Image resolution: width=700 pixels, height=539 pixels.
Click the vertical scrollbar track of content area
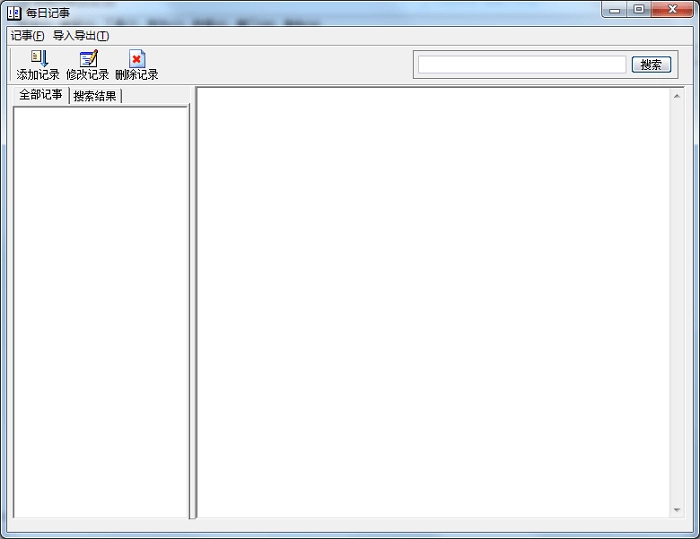pos(677,300)
